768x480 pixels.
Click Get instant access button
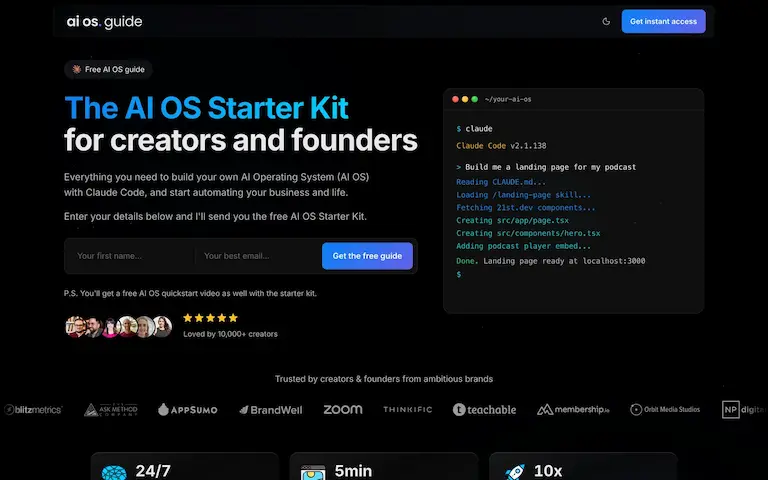(663, 22)
